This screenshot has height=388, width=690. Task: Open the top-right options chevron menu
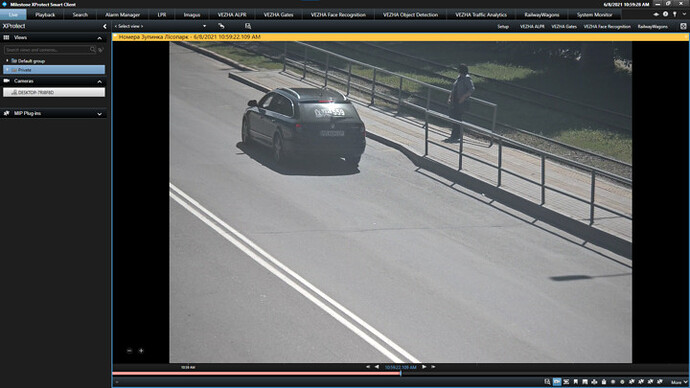coord(684,15)
